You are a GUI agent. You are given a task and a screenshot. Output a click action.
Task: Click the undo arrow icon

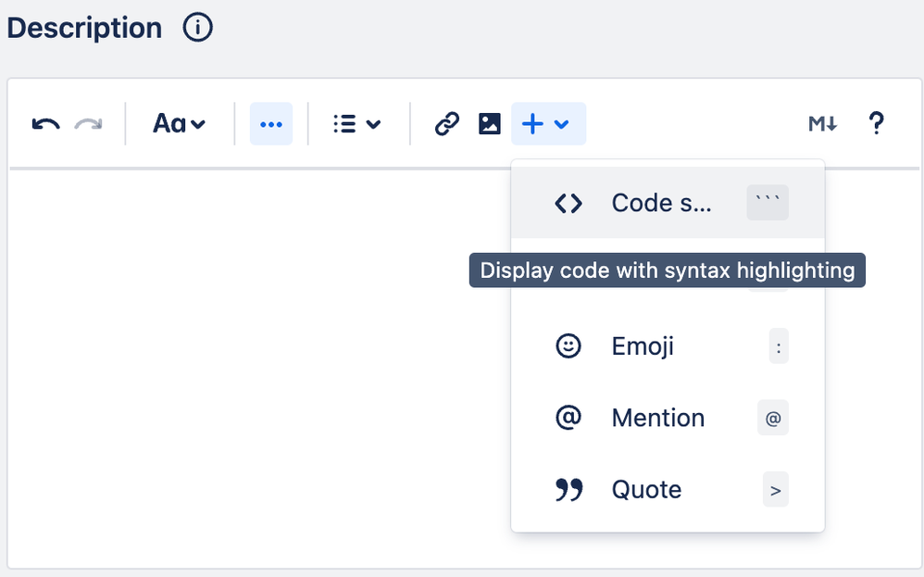46,124
